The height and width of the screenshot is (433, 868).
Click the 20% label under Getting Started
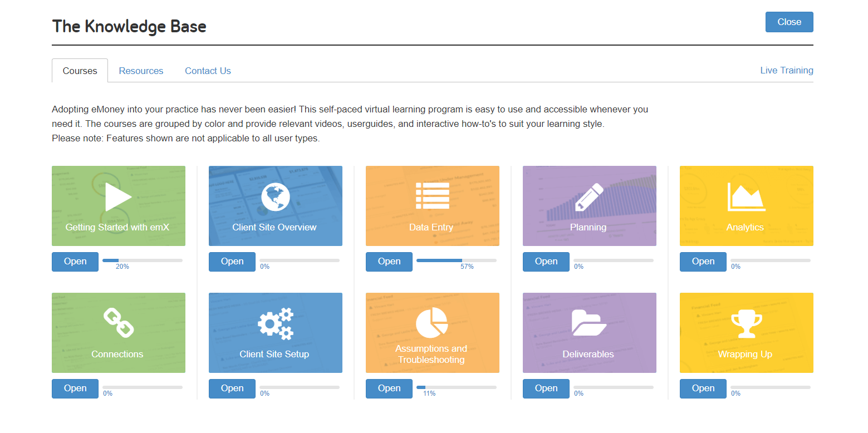tap(122, 267)
